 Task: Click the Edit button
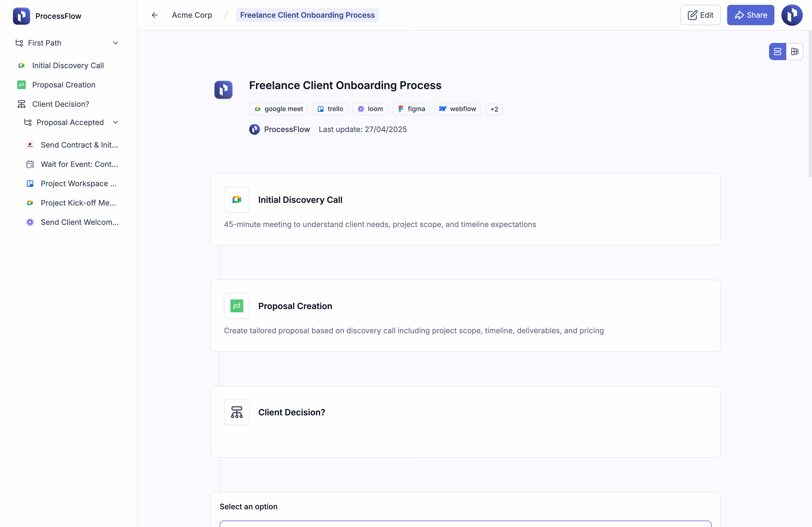[x=700, y=15]
